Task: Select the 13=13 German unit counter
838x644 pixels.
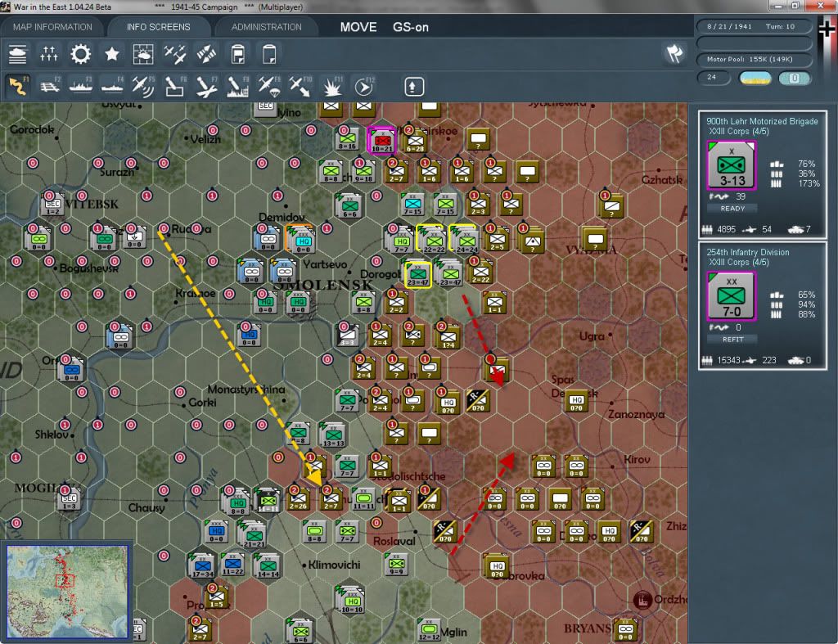Action: click(x=332, y=435)
